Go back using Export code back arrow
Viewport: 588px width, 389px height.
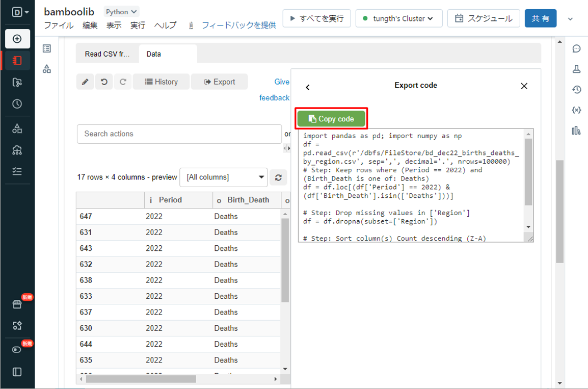(x=307, y=87)
